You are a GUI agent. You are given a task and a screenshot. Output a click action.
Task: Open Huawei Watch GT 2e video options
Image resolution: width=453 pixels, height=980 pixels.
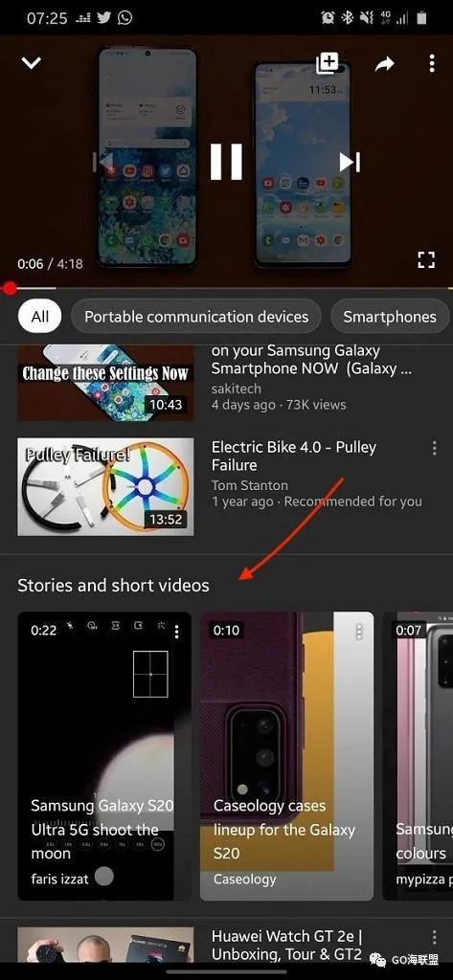point(434,937)
